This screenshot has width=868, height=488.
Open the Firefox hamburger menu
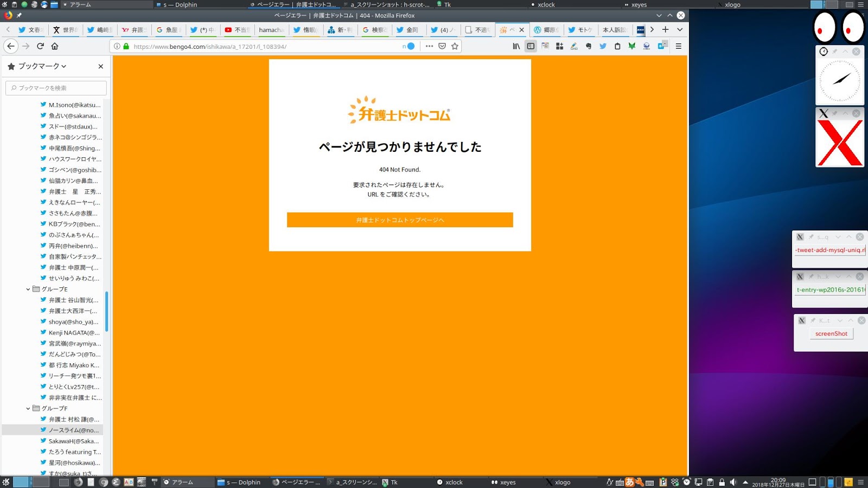678,46
